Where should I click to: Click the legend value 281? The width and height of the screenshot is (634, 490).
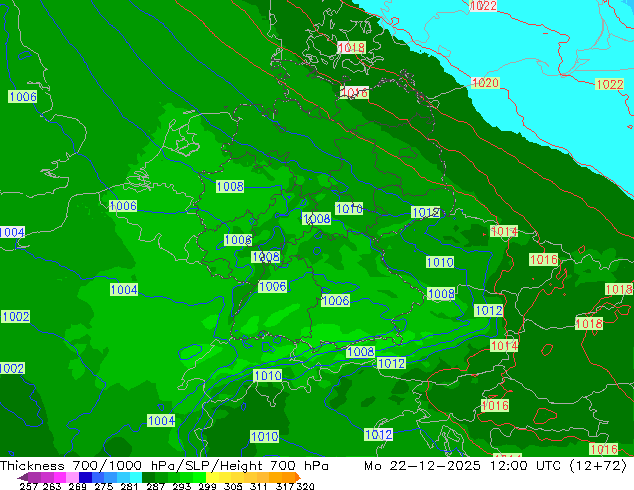coord(129,486)
